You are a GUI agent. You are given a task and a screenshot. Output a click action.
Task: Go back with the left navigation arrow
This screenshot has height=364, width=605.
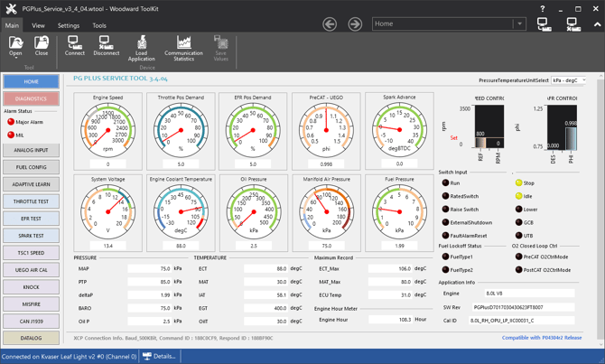[x=330, y=24]
